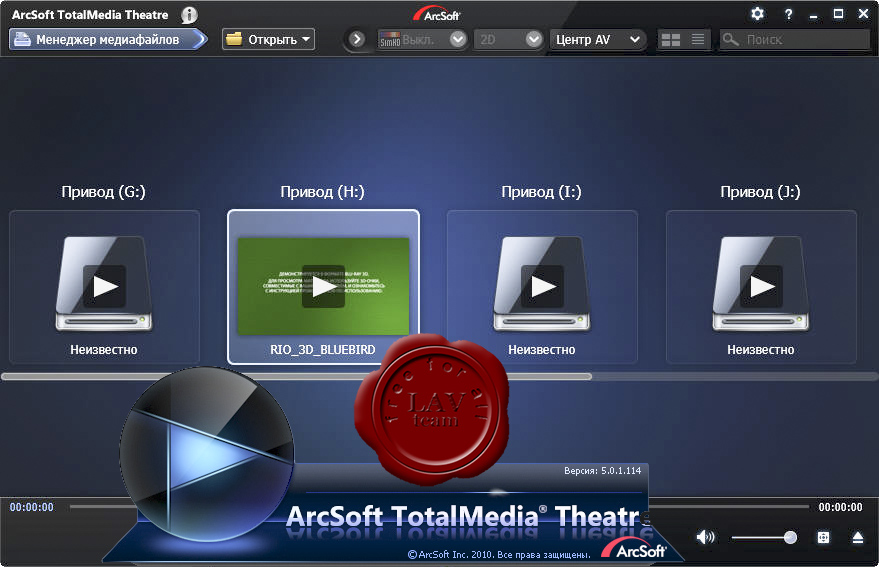This screenshot has width=879, height=567.
Task: Switch to list view
Action: [698, 39]
